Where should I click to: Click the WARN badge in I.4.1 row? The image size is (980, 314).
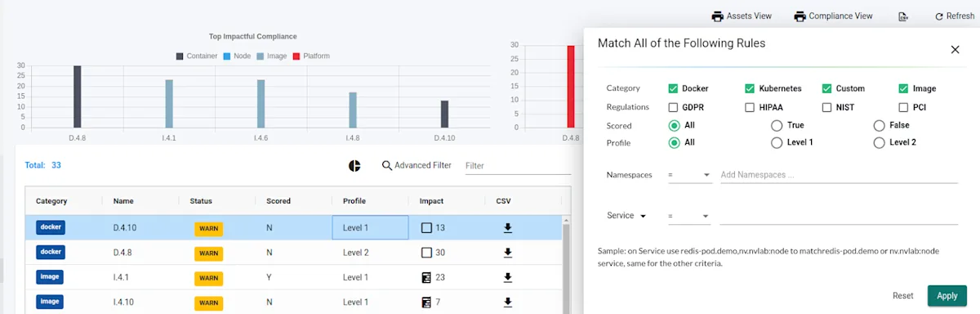click(x=208, y=278)
